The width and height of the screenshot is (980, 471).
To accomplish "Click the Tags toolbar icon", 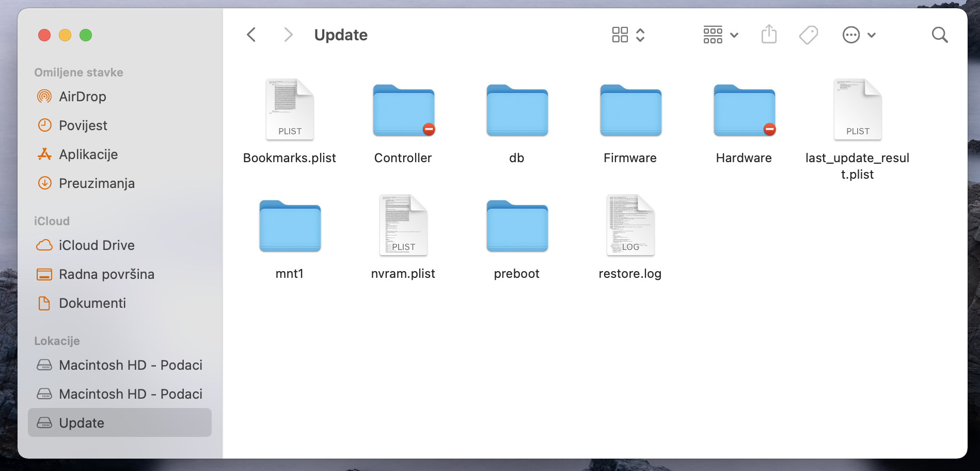I will 809,35.
